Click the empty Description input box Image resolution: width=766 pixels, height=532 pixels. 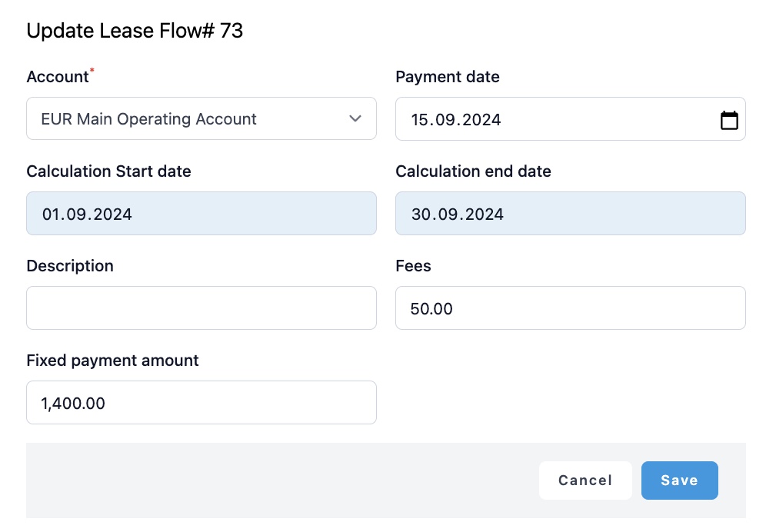point(201,308)
